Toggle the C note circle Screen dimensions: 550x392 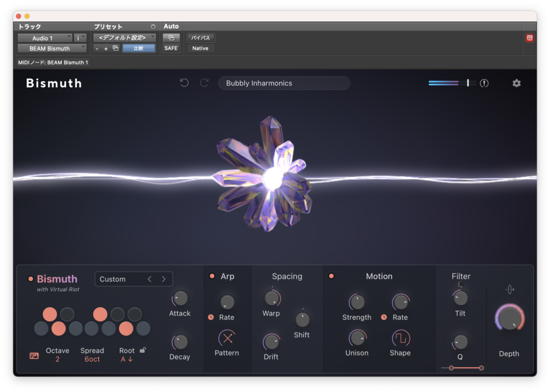point(41,329)
